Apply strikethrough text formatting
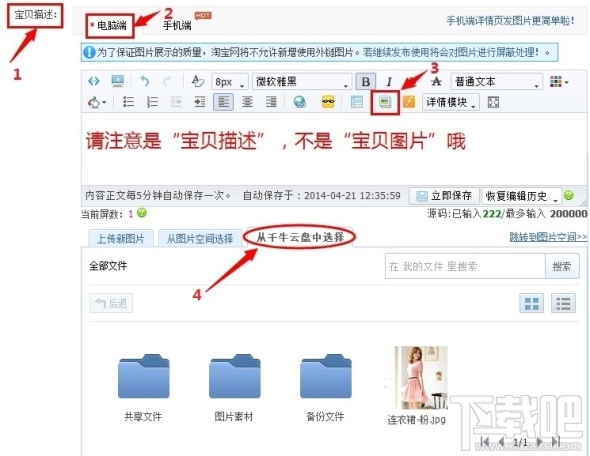 pos(436,81)
